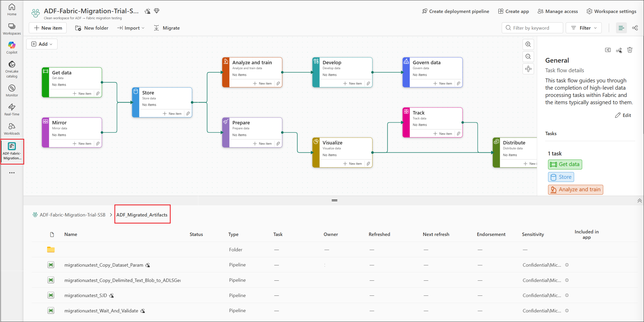Image resolution: width=644 pixels, height=322 pixels.
Task: Open the Monitor hub icon
Action: pyautogui.click(x=12, y=91)
